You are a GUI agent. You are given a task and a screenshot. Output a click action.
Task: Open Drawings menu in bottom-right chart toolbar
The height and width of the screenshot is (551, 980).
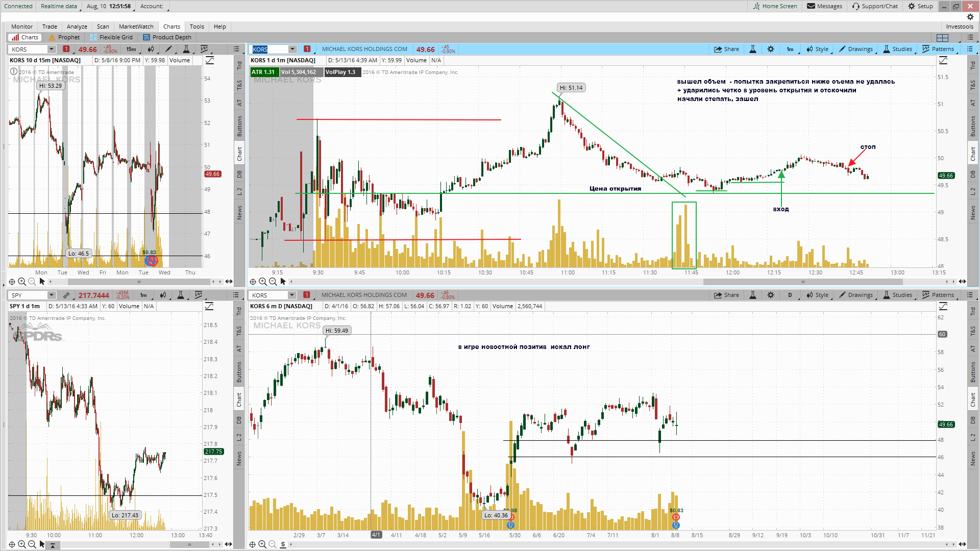[856, 295]
